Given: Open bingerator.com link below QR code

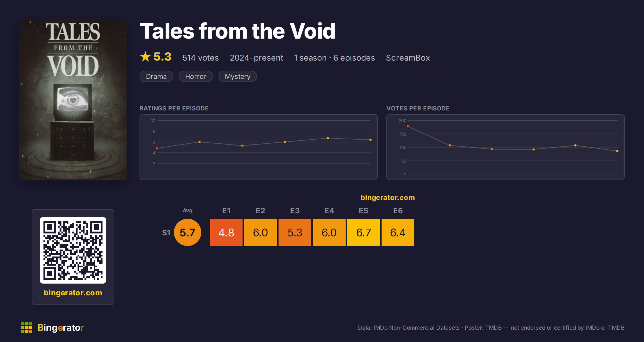Looking at the screenshot, I should [73, 293].
